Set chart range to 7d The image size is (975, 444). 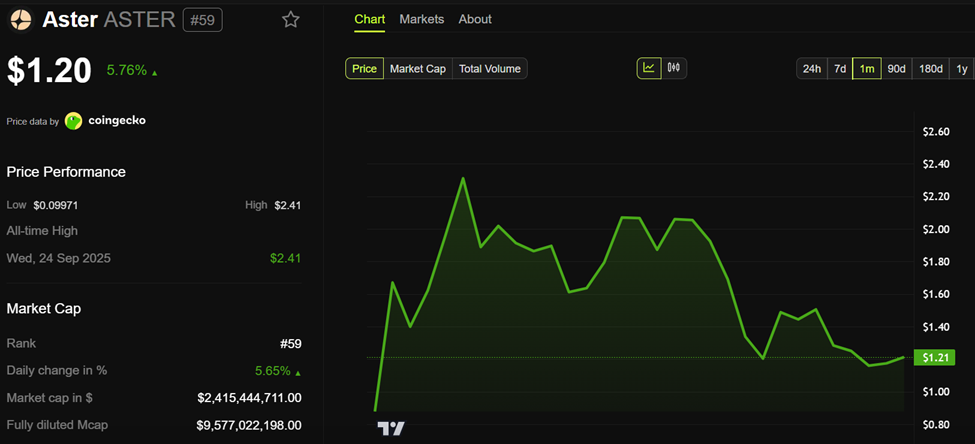[x=840, y=68]
